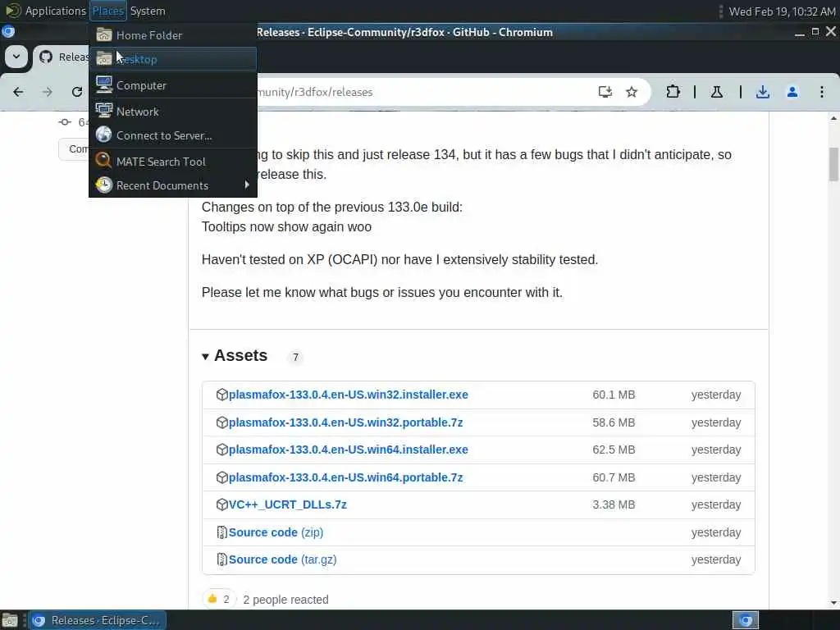The width and height of the screenshot is (840, 630).
Task: Click zip file icon beside Source code (zip)
Action: click(x=221, y=532)
